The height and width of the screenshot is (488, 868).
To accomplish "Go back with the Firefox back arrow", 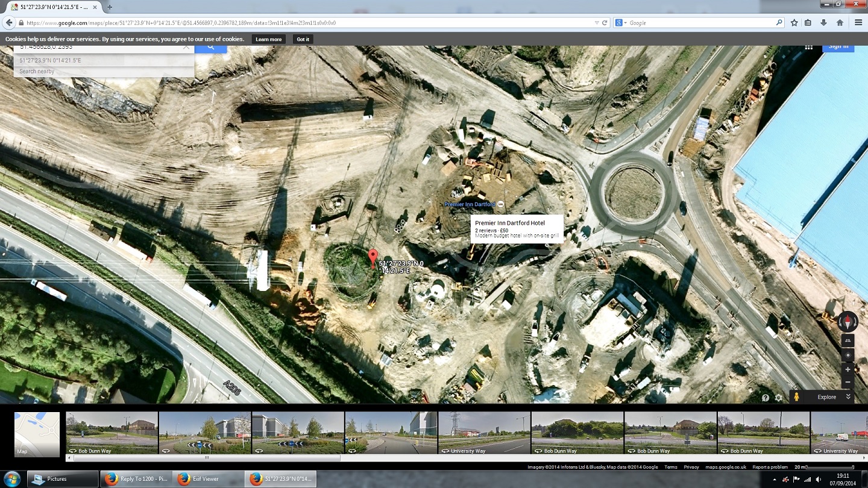I will (x=8, y=23).
